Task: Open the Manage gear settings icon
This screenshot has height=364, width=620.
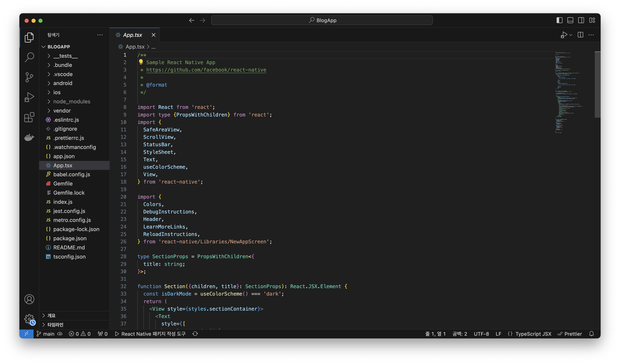Action: tap(29, 319)
